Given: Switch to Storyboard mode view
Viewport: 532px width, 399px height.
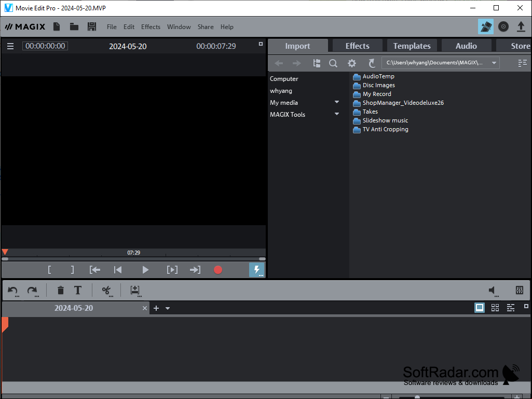Looking at the screenshot, I should [x=480, y=308].
